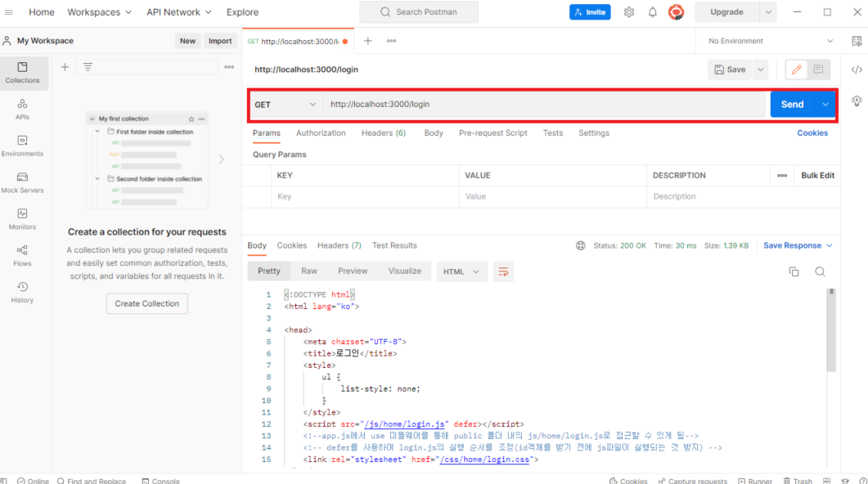Open Console in the status bar

[x=161, y=480]
